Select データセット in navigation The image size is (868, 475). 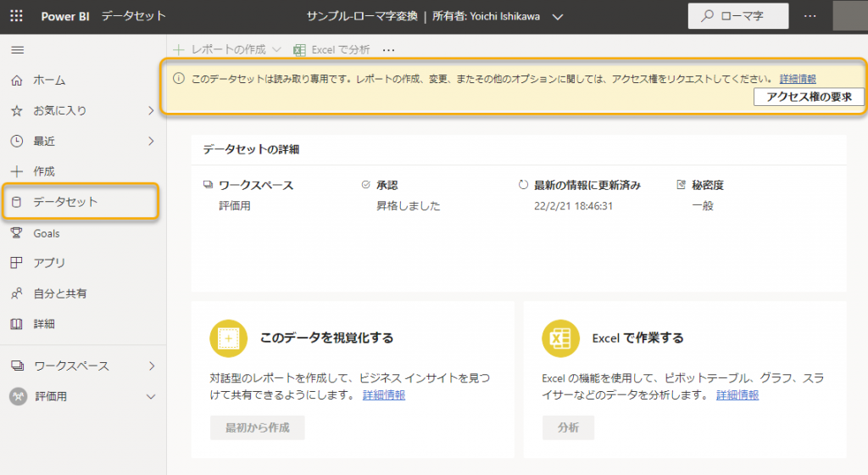[x=65, y=202]
